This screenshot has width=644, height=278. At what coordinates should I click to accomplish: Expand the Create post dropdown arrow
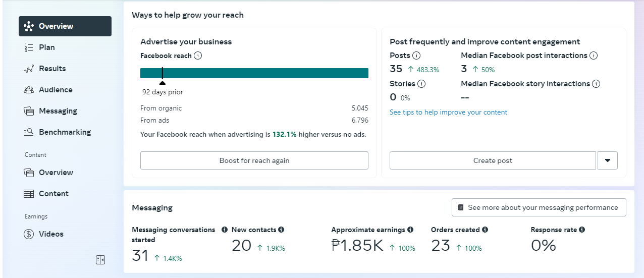[x=608, y=160]
